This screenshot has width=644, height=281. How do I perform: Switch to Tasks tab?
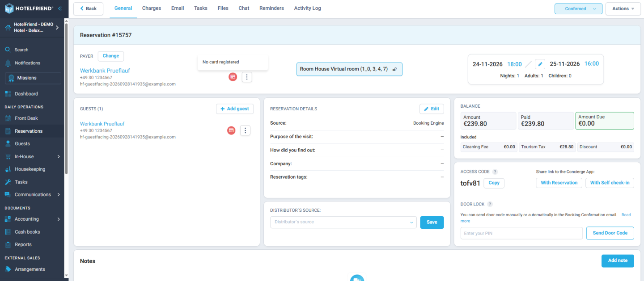201,8
